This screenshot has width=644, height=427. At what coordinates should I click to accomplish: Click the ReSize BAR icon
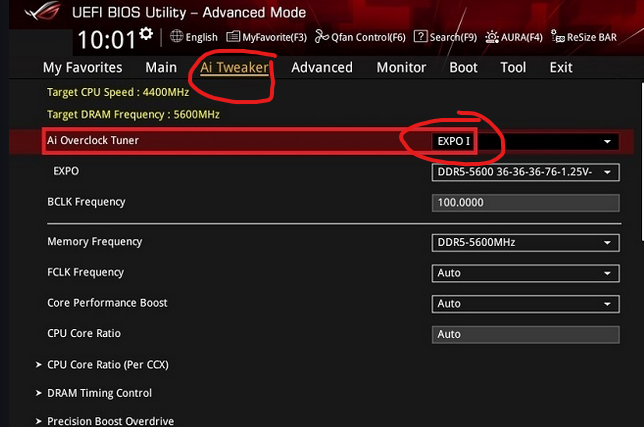pos(558,37)
